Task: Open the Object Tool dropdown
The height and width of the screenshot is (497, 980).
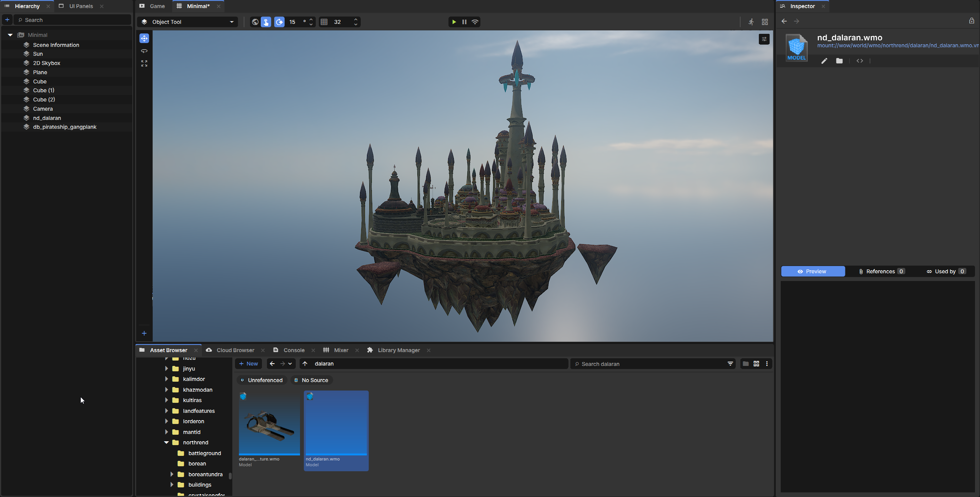Action: [188, 22]
